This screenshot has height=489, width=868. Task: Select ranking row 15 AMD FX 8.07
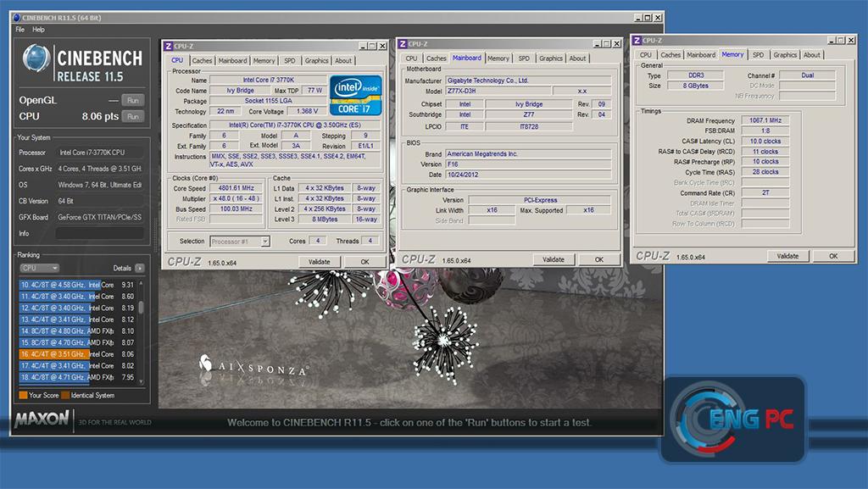(77, 342)
